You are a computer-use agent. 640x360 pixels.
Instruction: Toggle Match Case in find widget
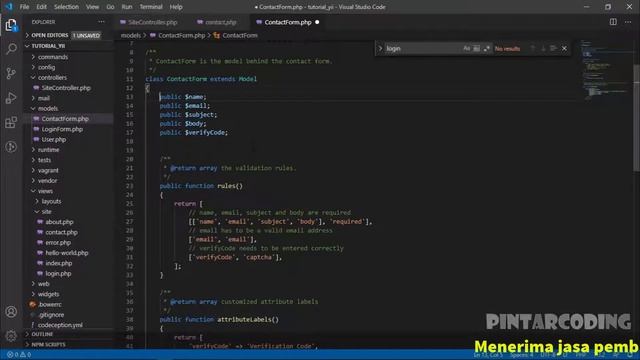point(467,49)
